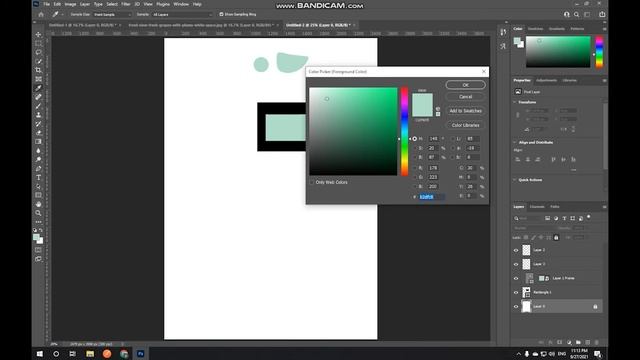Open the Sample Size dropdown

[x=112, y=14]
